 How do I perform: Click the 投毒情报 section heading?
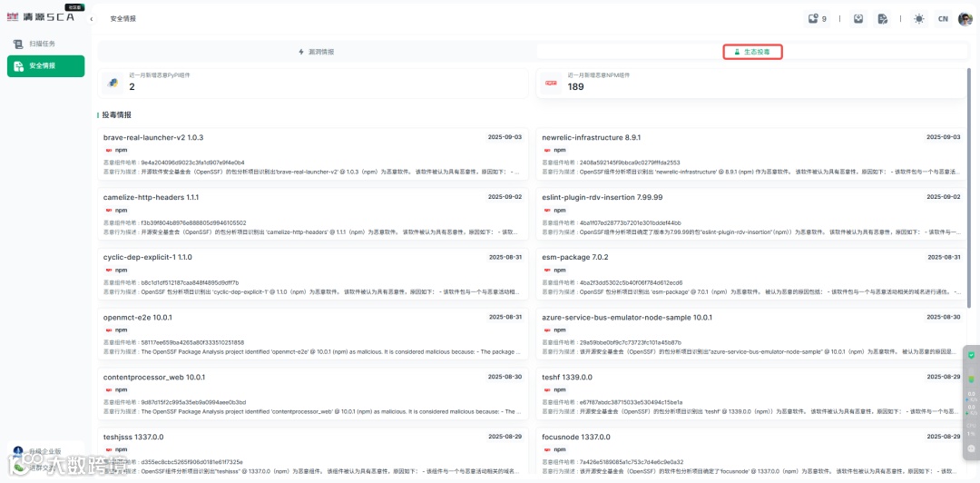point(116,115)
